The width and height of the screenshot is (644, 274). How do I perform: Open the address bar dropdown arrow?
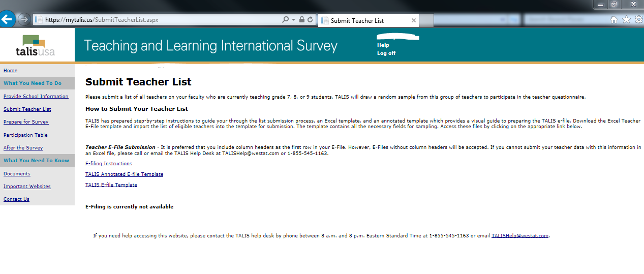(x=293, y=20)
